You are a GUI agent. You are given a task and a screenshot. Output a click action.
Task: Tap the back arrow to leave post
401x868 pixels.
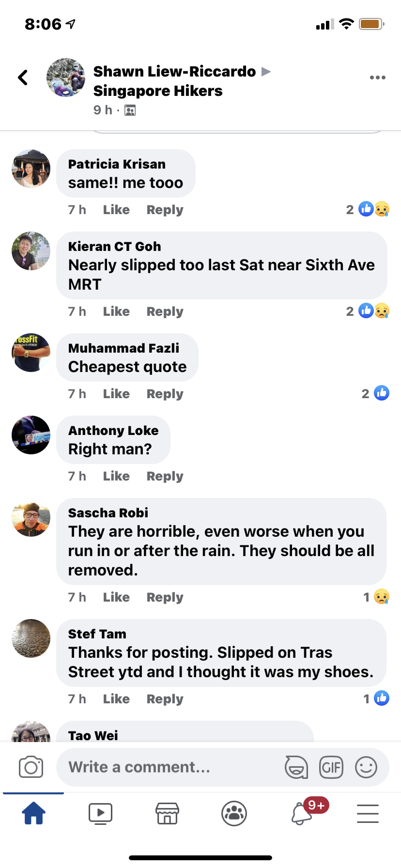[x=23, y=77]
